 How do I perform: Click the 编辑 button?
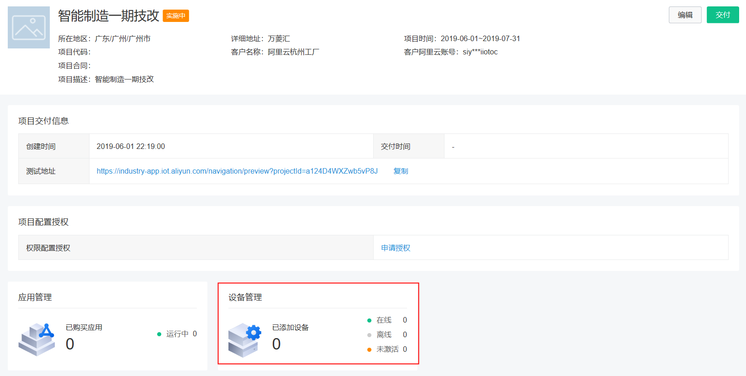(685, 15)
